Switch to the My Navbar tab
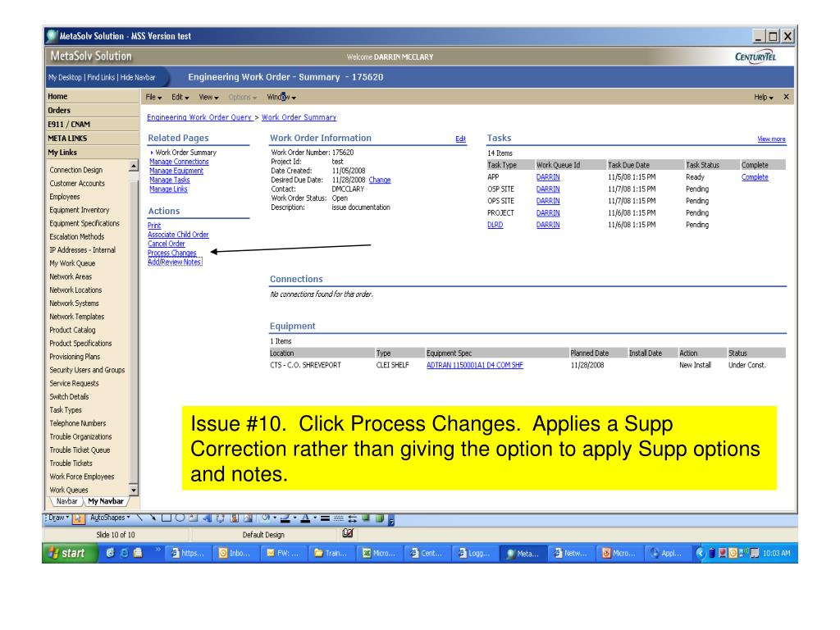840x630 pixels. [x=106, y=501]
